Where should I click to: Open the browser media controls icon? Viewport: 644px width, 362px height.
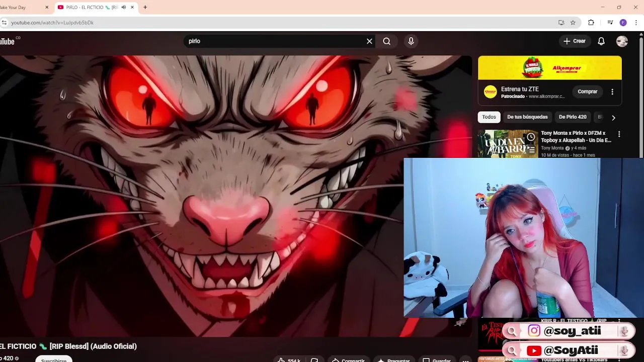pos(610,23)
